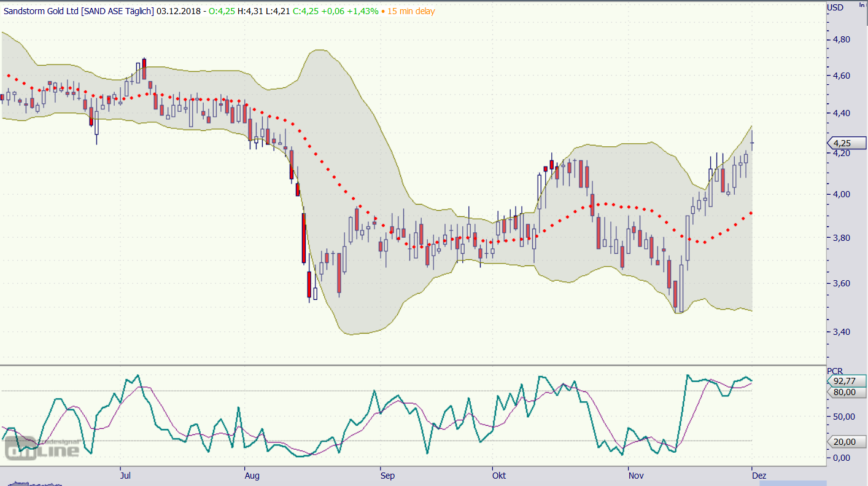
Task: Click the "SAND ASE Täglich" symbol label
Action: click(x=118, y=11)
